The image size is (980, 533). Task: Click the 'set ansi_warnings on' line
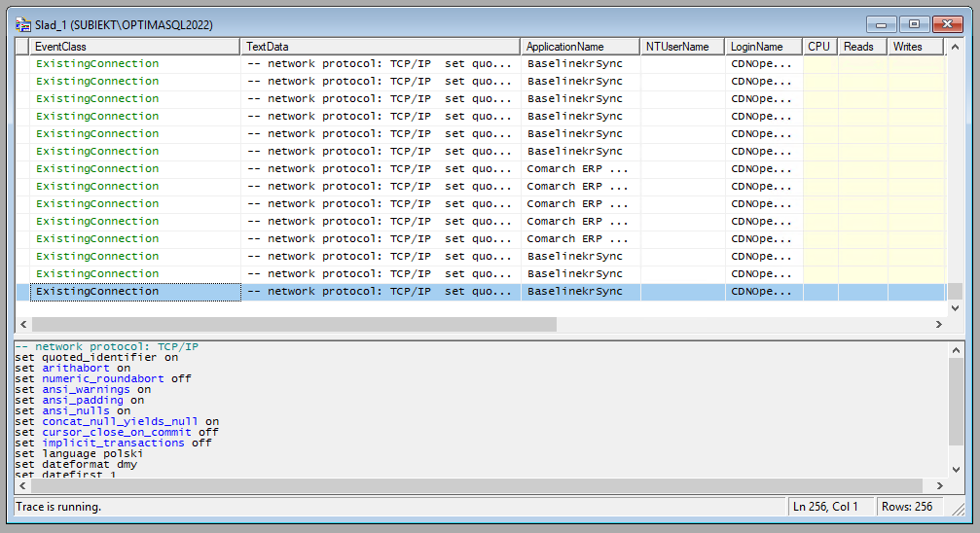click(x=83, y=389)
